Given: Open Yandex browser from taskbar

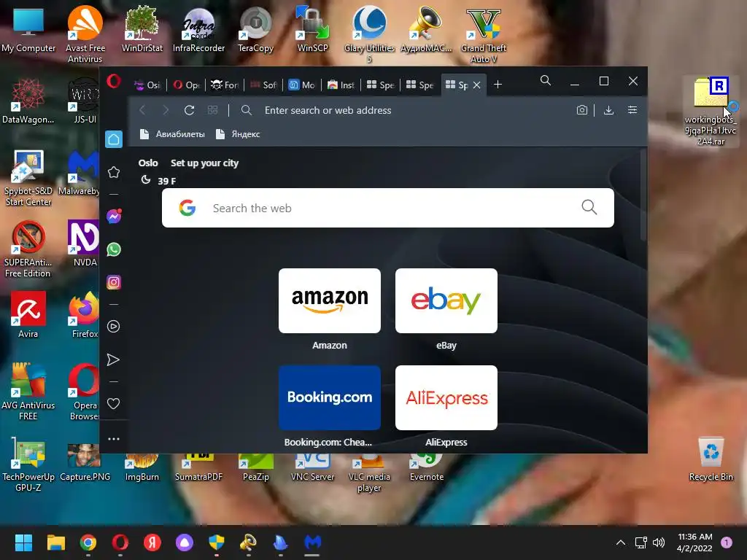Looking at the screenshot, I should 152,542.
